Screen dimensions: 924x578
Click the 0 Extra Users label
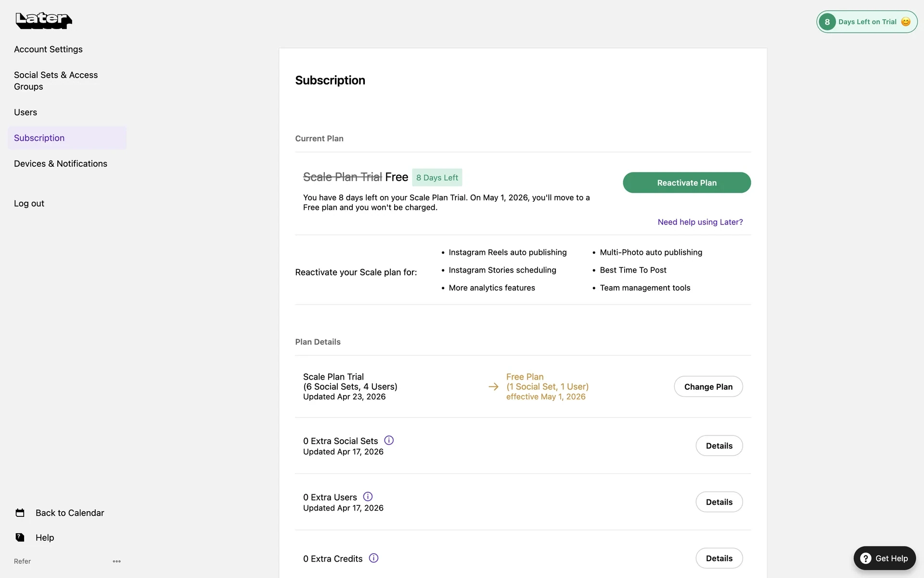click(330, 497)
